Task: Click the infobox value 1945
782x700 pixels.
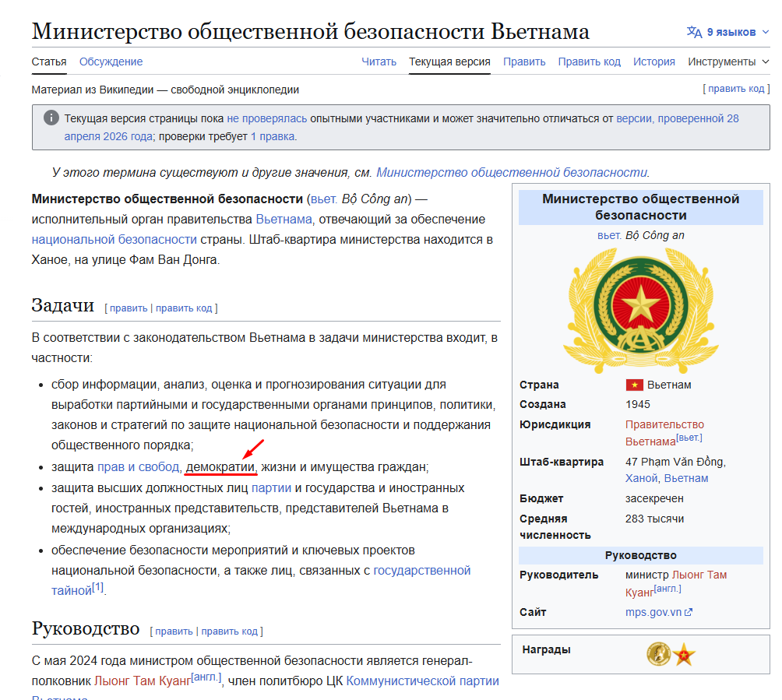Action: (638, 404)
